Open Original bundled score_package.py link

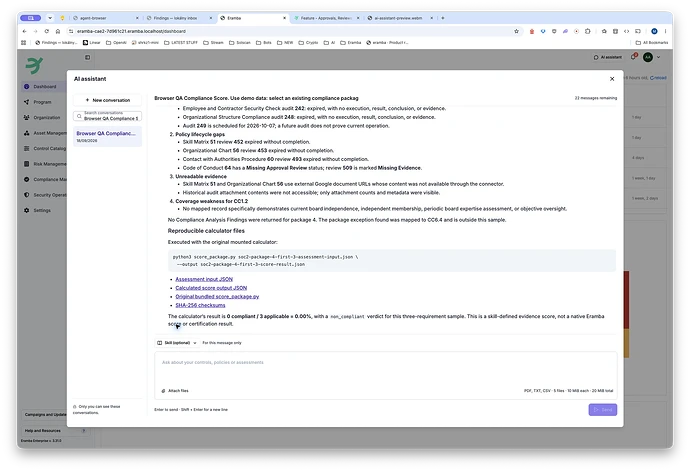217,297
